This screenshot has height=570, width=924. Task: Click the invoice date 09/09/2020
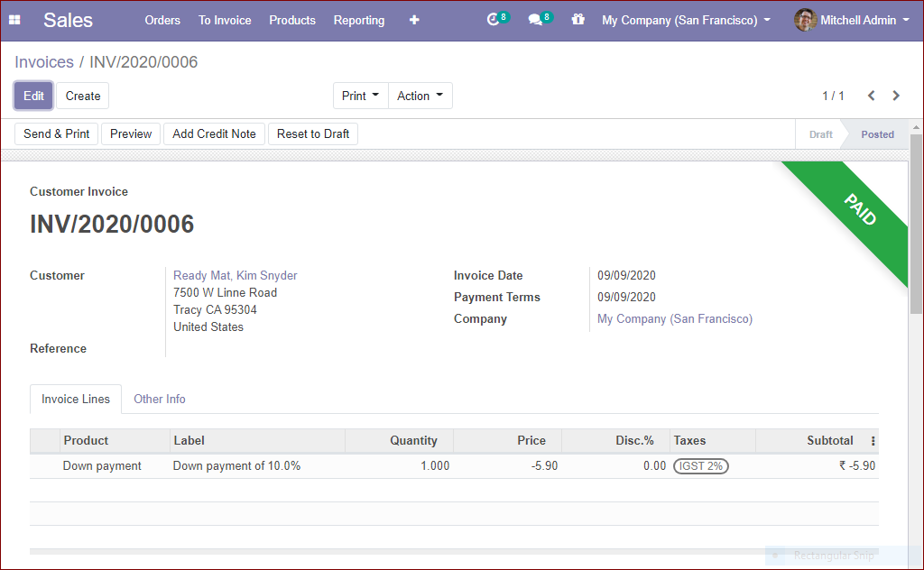coord(626,276)
